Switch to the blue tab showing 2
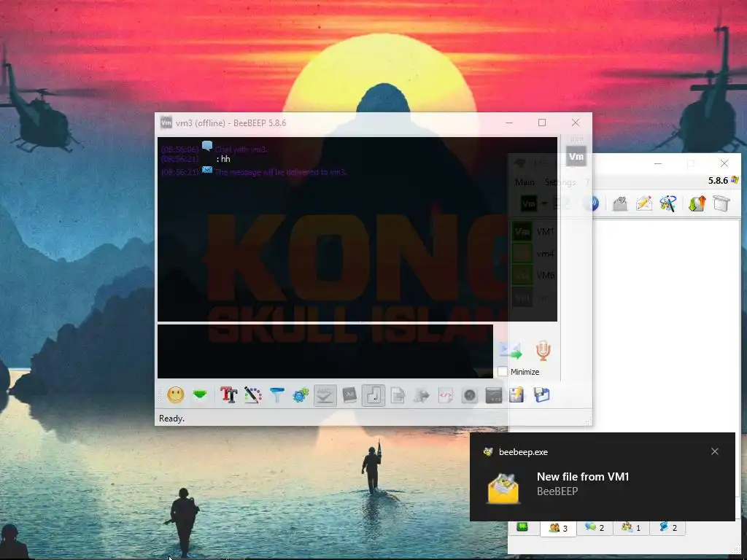The image size is (747, 560). 667,528
